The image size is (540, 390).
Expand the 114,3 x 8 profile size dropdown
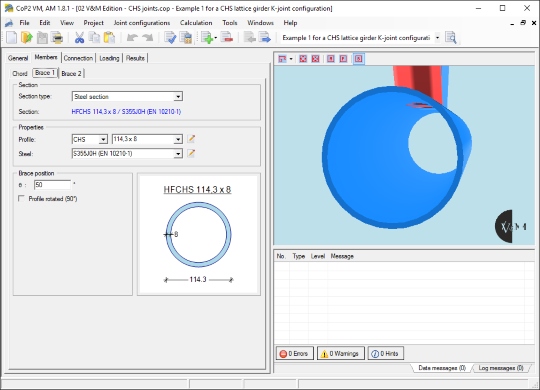click(x=178, y=140)
